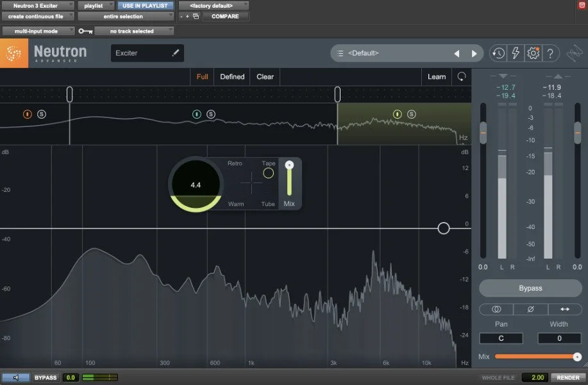Image resolution: width=588 pixels, height=385 pixels.
Task: Click the COMPARE button
Action: [225, 16]
